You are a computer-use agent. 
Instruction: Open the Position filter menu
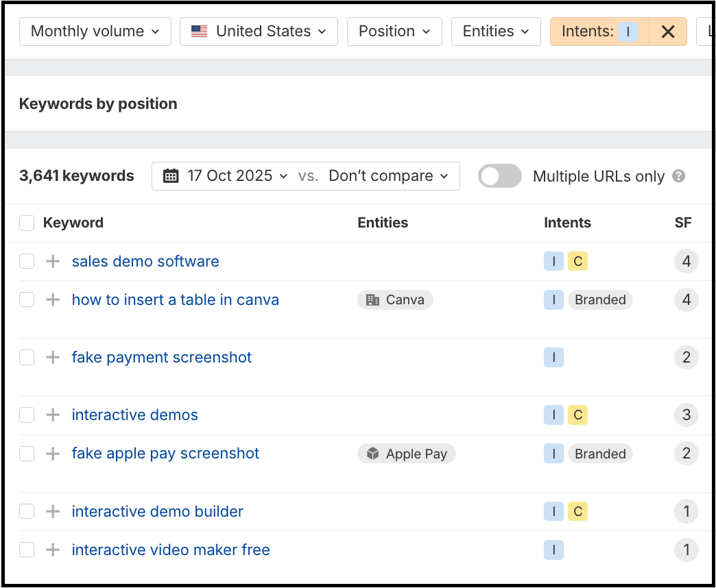coord(394,32)
